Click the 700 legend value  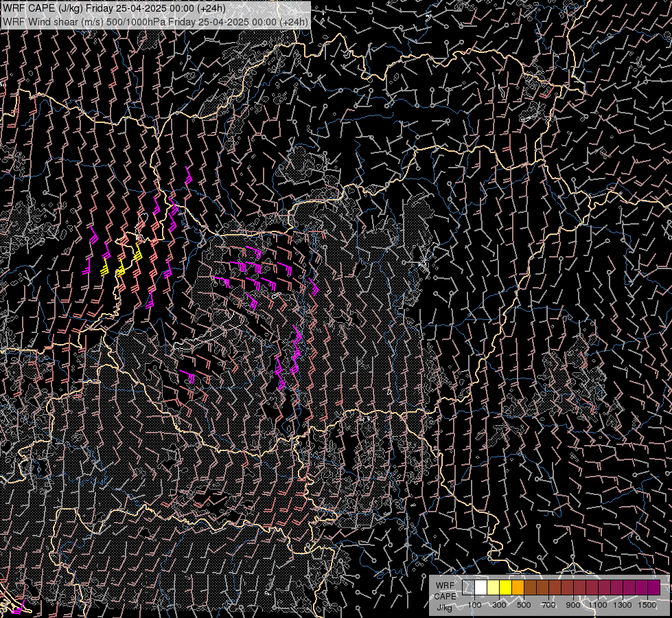[x=548, y=605]
